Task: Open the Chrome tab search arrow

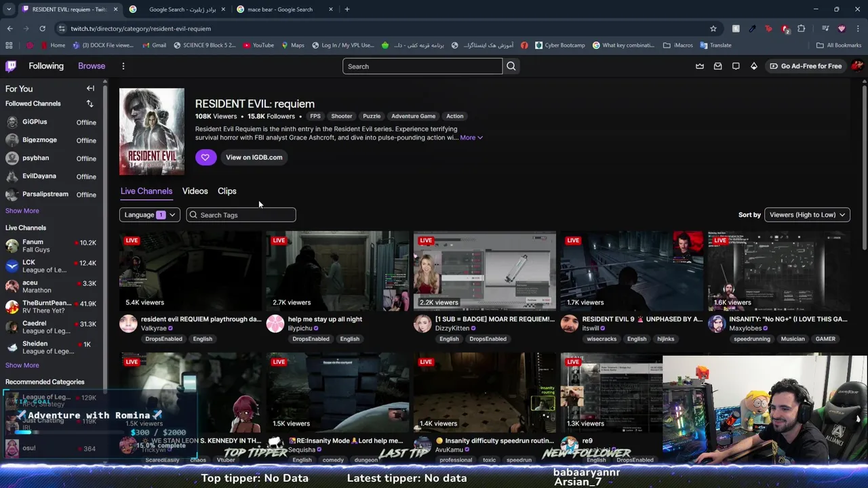Action: (8, 9)
